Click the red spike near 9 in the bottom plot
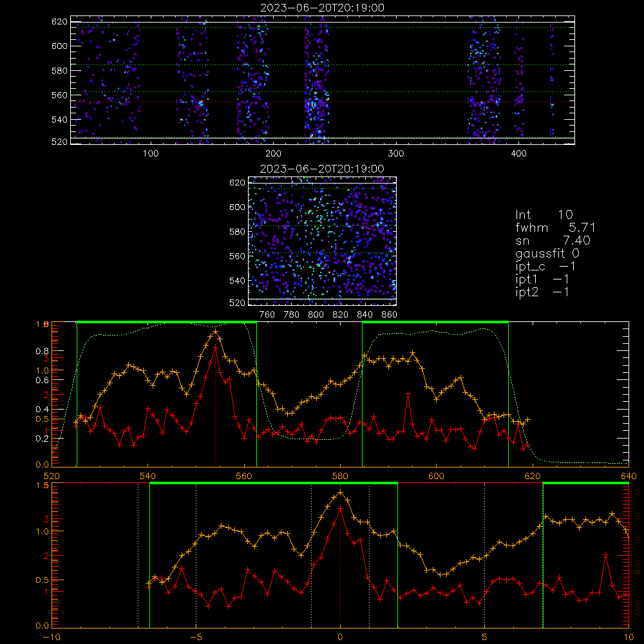 [x=606, y=555]
